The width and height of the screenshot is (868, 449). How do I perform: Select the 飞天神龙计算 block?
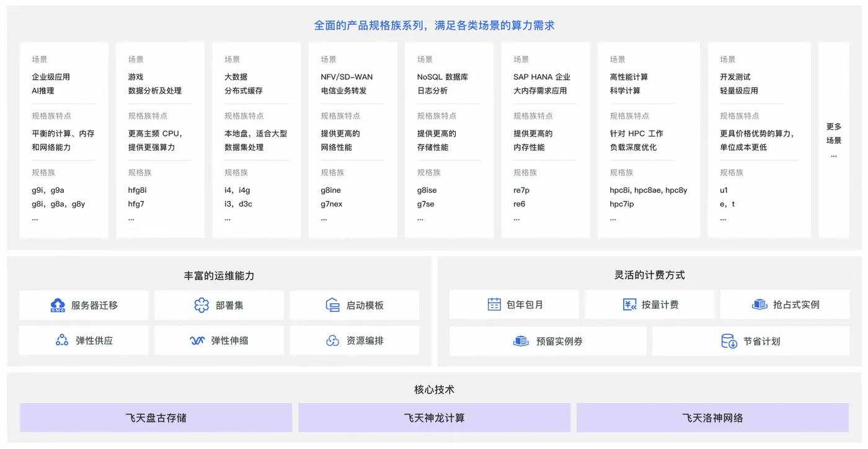pyautogui.click(x=434, y=418)
